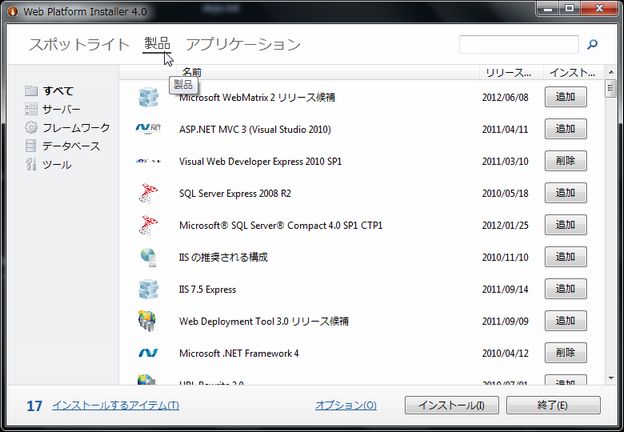
Task: Click the Microsoft .NET Framework 4 icon
Action: tap(148, 353)
